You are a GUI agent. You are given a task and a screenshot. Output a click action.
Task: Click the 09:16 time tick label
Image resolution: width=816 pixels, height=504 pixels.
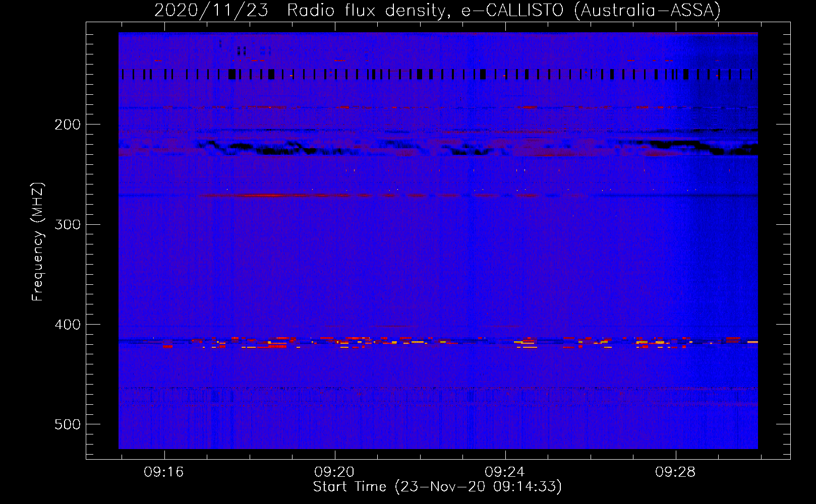pos(164,472)
